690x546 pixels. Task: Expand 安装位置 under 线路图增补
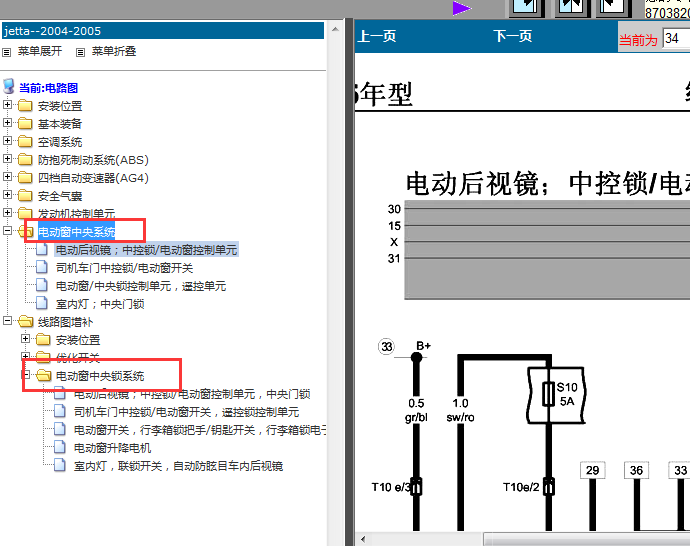click(x=26, y=339)
